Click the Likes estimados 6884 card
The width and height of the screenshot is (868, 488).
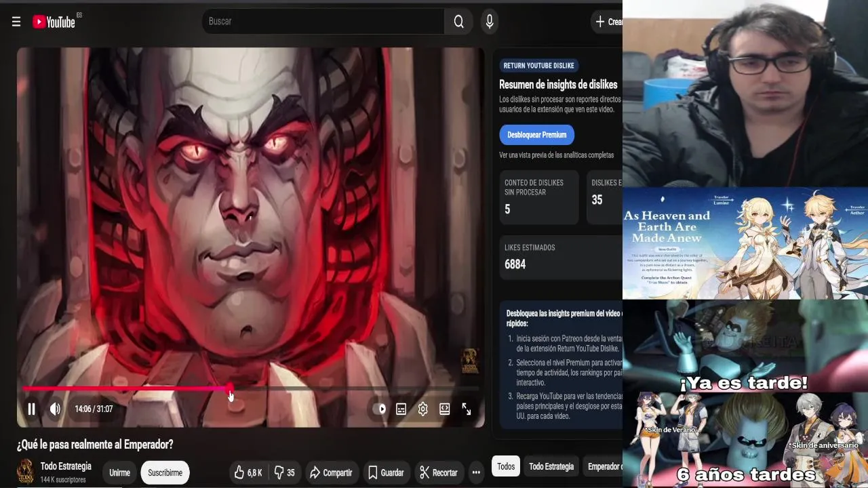[561, 258]
